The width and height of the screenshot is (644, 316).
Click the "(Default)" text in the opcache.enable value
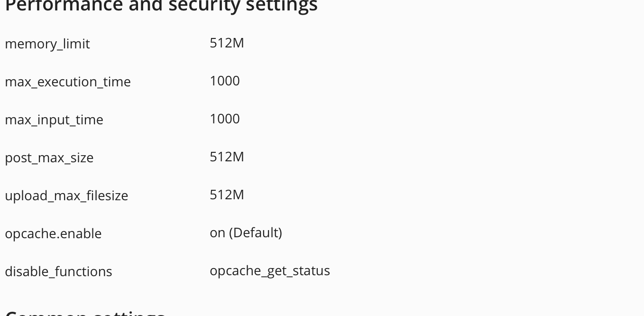[256, 232]
